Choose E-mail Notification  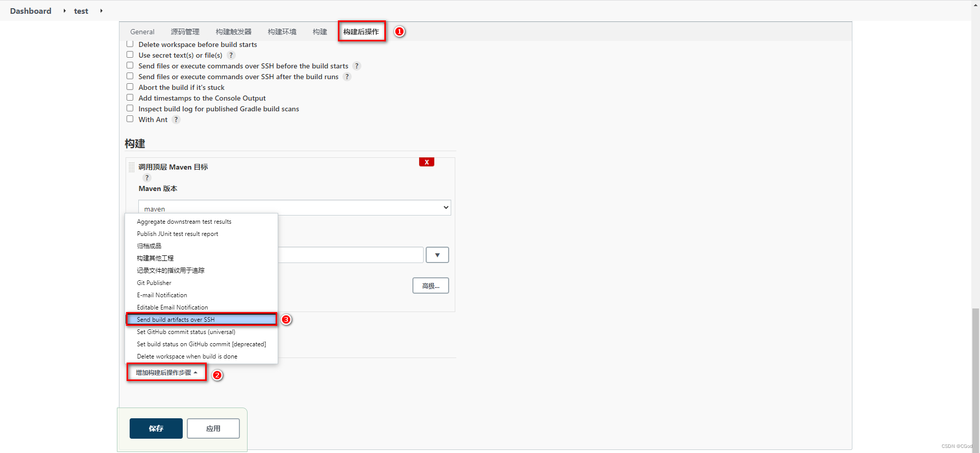point(202,295)
